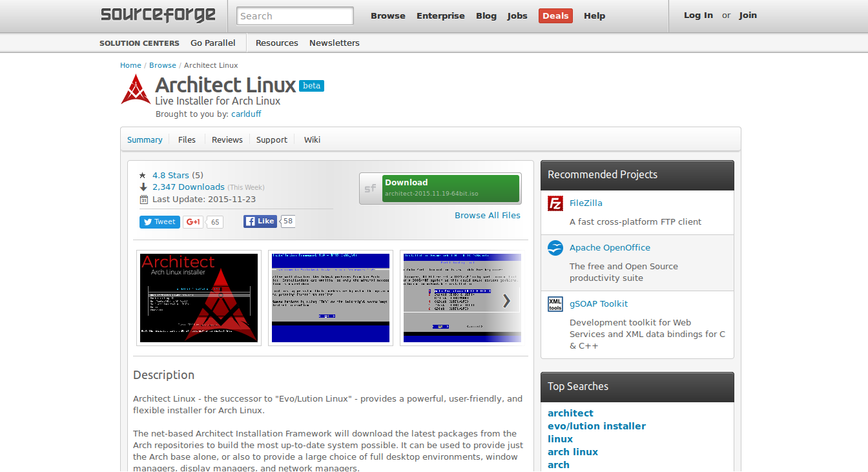Screen dimensions: 868x472
Task: Click the star rating icon
Action: pyautogui.click(x=143, y=175)
